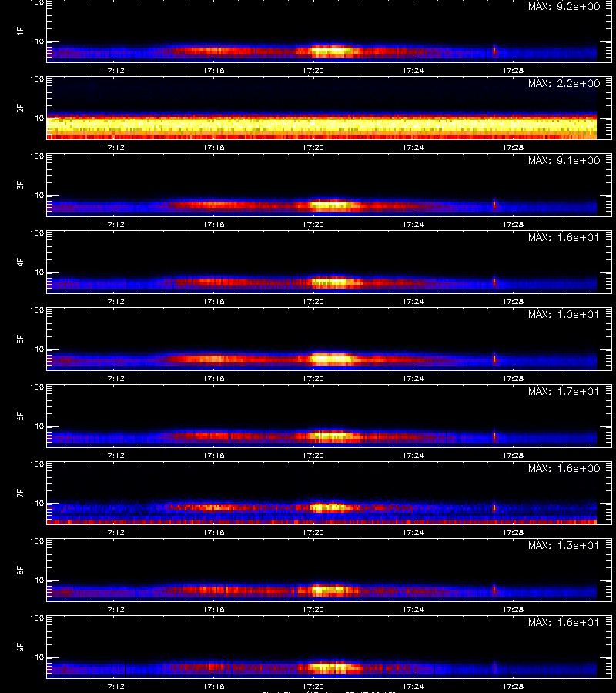Screen dimensions: 616x693
Task: Click the MAX: 1.7e+01 readout
Action: 564,391
